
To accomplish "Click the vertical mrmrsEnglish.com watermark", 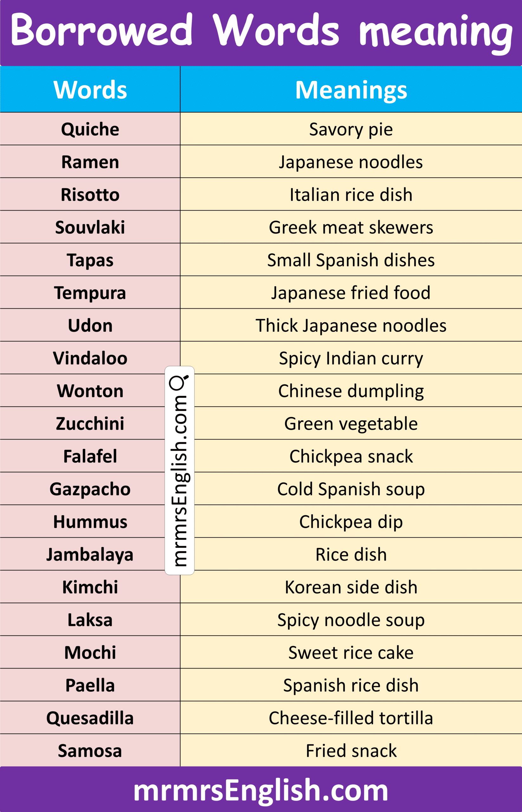I will pyautogui.click(x=179, y=471).
